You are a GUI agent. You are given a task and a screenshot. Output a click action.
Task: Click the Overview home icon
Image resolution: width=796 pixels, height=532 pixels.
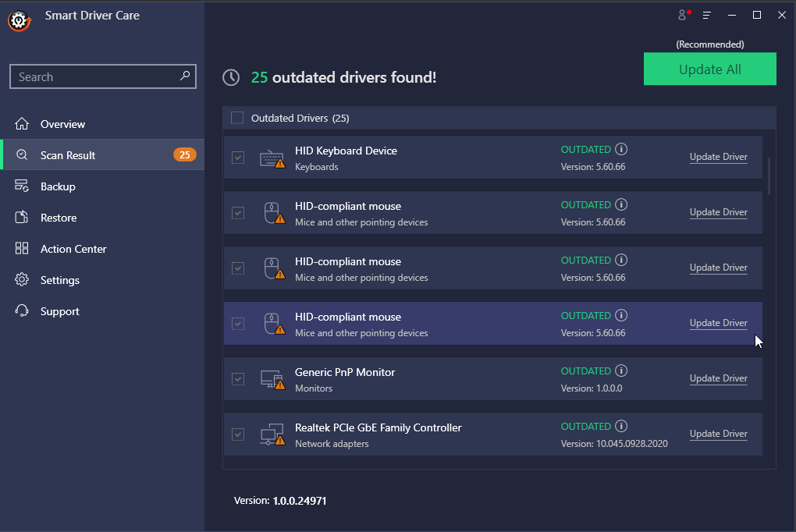click(x=22, y=124)
